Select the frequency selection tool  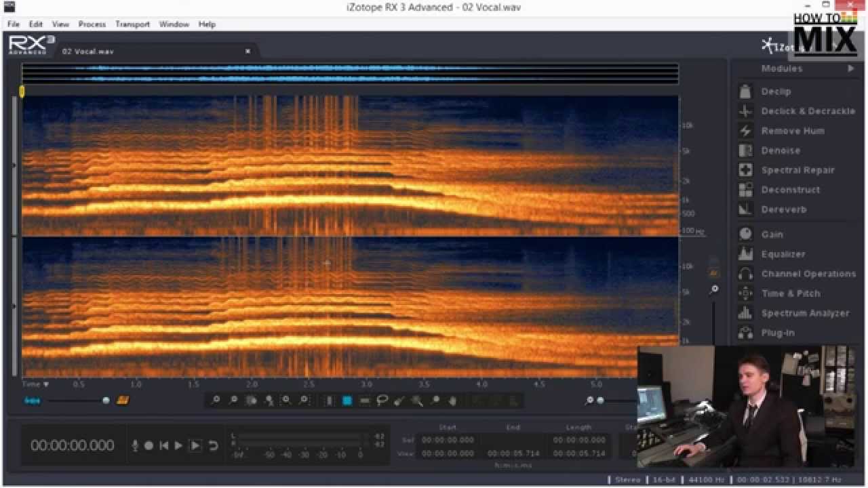(x=364, y=401)
